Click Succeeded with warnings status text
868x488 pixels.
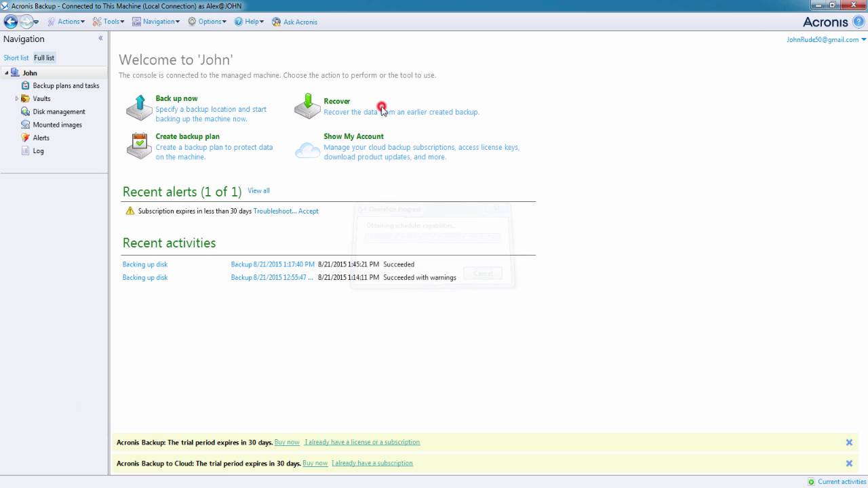tap(420, 277)
